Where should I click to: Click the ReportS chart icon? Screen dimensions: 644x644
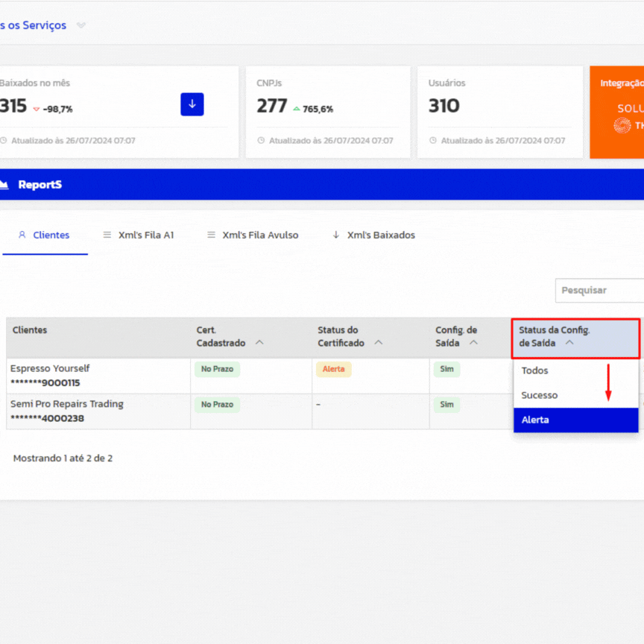tap(3, 185)
